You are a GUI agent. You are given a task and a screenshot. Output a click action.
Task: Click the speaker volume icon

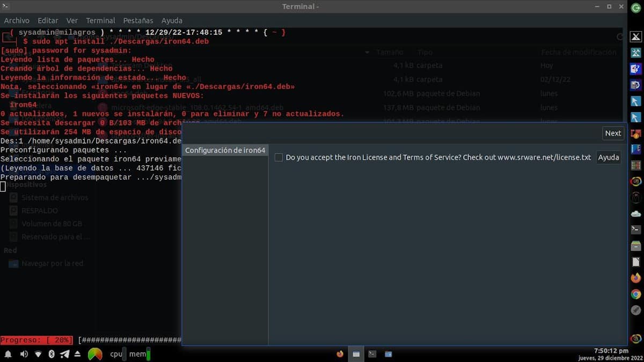[x=24, y=354]
